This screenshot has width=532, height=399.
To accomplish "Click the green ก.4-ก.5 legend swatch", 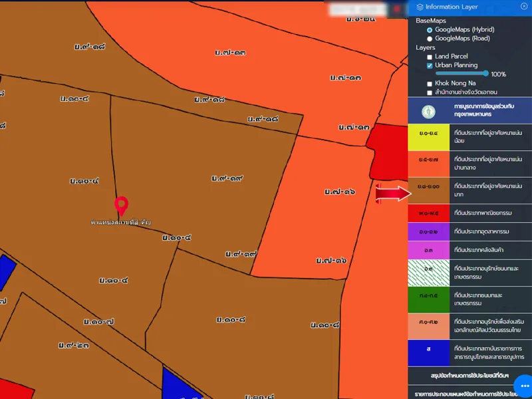I will tap(429, 295).
